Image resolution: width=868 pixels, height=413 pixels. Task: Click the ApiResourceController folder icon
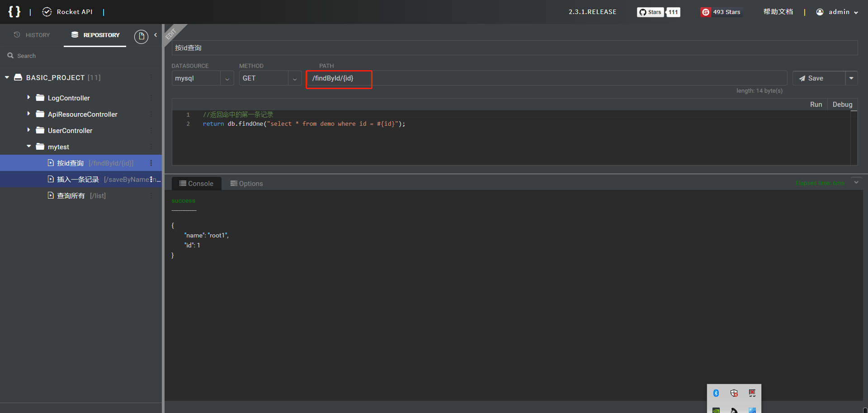40,114
